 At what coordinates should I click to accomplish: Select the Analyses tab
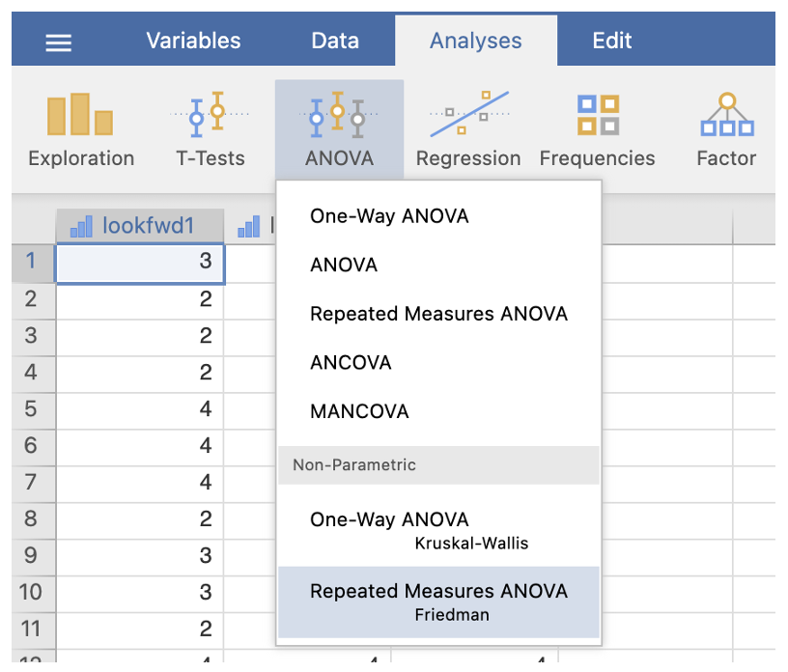(x=475, y=41)
